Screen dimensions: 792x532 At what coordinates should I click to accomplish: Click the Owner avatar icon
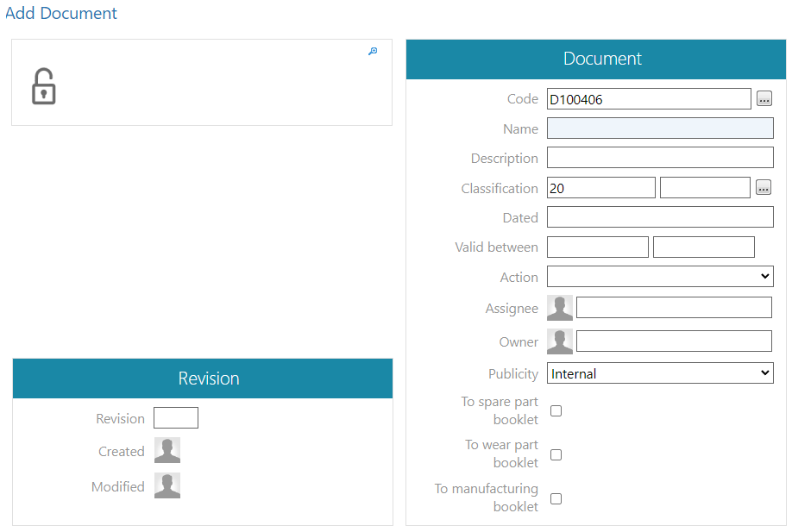point(560,341)
